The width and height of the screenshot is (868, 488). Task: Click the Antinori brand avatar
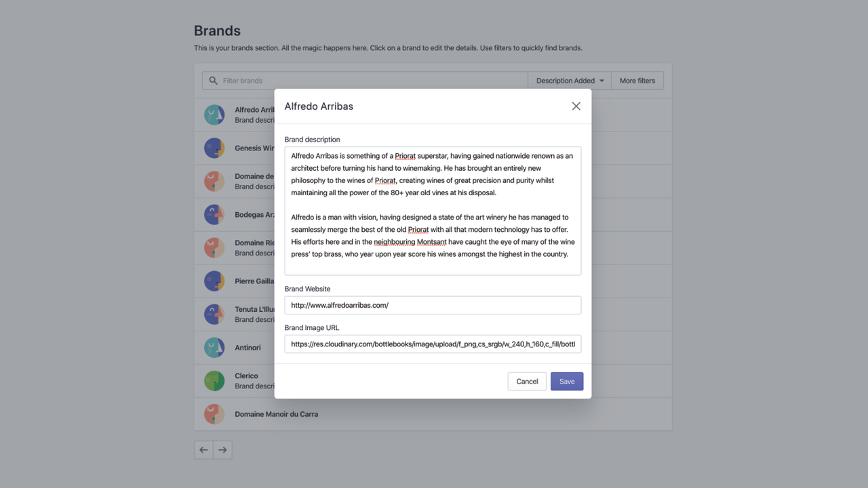pos(214,347)
